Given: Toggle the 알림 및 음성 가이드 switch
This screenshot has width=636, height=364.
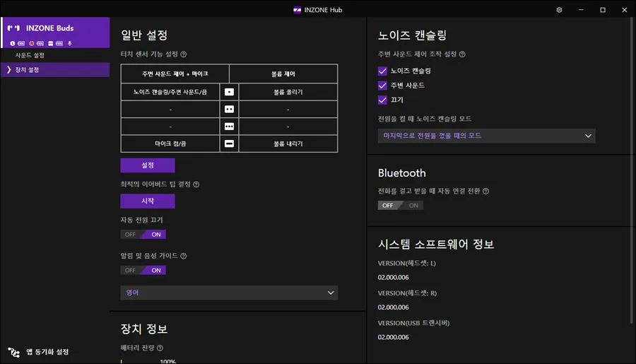Looking at the screenshot, I should pyautogui.click(x=143, y=270).
